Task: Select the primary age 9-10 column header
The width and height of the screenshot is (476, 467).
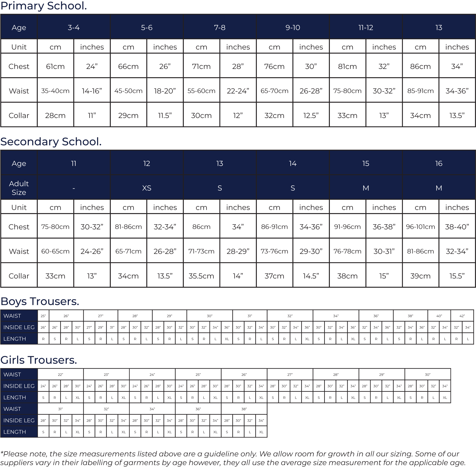Action: pos(293,27)
